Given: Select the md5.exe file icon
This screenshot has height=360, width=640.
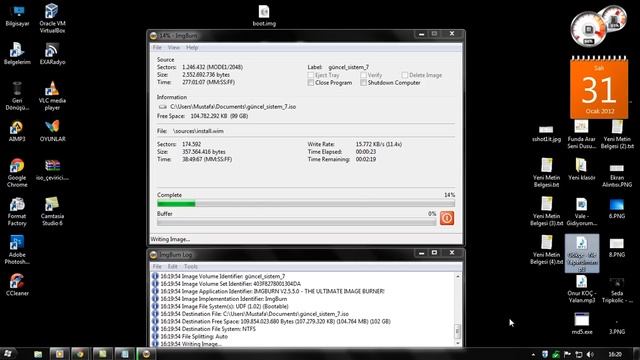Looking at the screenshot, I should [x=582, y=324].
